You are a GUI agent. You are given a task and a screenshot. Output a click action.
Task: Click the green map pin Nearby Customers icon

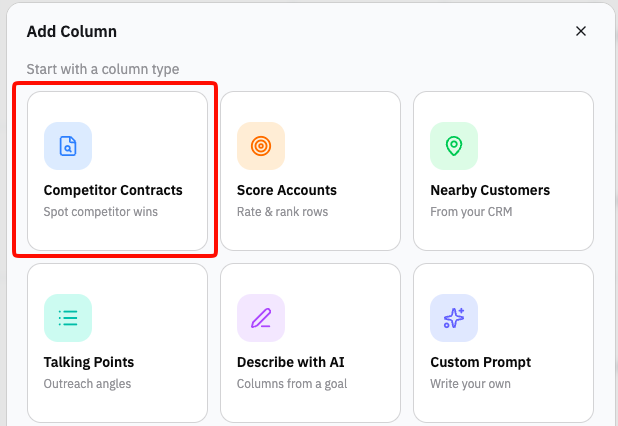pyautogui.click(x=454, y=146)
